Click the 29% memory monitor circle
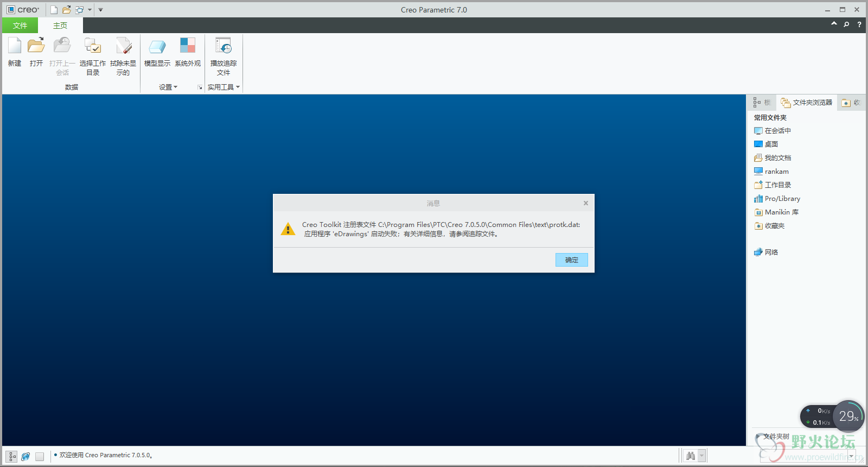Screen dimensions: 868x467 tap(848, 416)
